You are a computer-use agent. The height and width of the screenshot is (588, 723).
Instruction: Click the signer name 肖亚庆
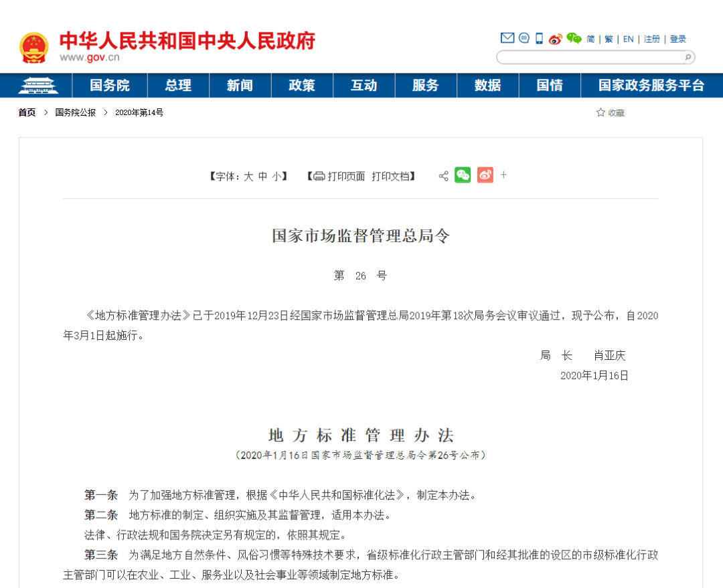(609, 355)
